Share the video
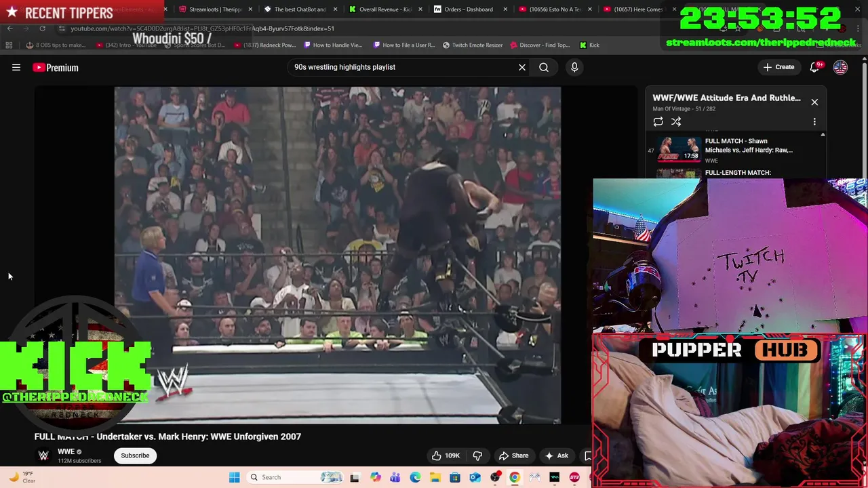Screen dimensions: 868x488 click(513, 455)
